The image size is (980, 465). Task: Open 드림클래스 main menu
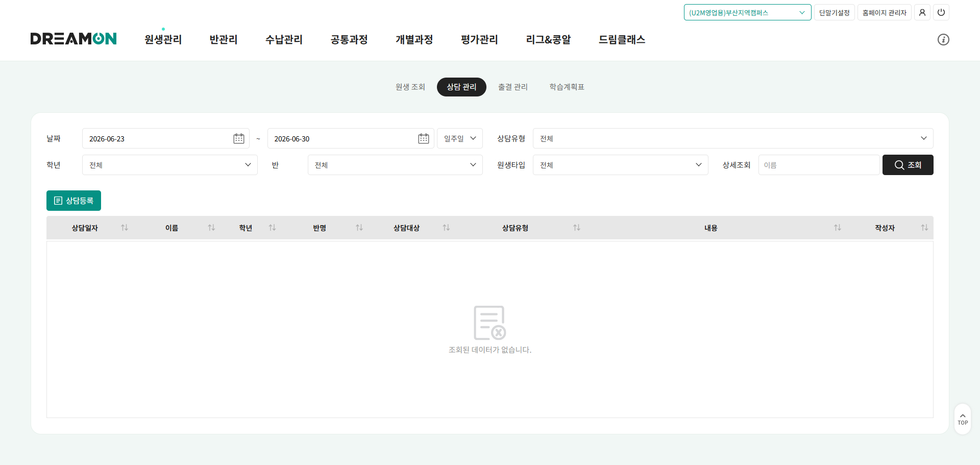[x=622, y=39]
